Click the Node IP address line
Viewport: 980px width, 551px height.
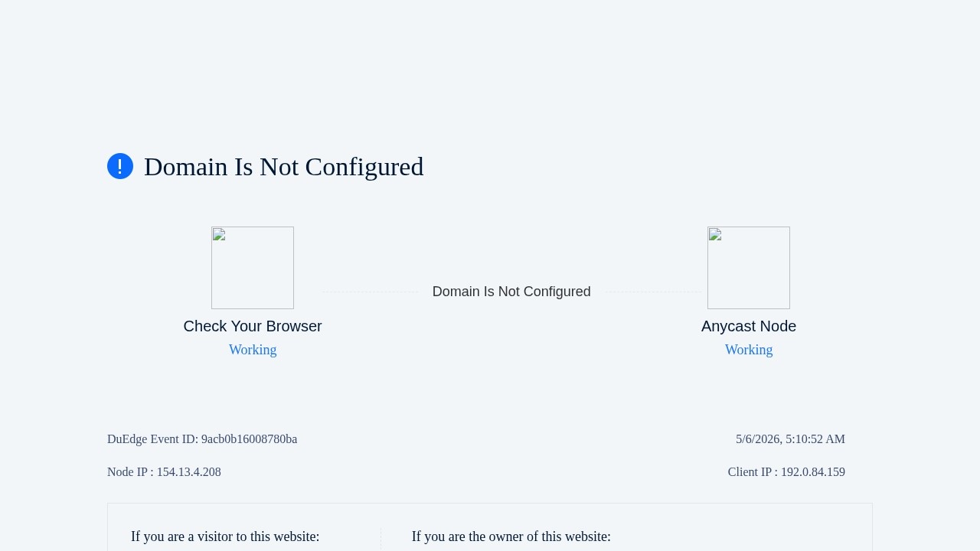[x=164, y=472]
